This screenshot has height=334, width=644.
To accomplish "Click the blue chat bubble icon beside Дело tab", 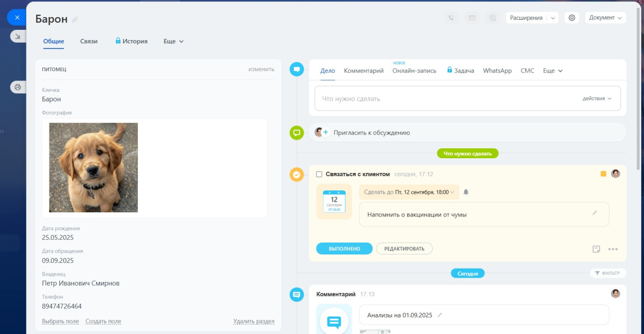I will tap(296, 68).
